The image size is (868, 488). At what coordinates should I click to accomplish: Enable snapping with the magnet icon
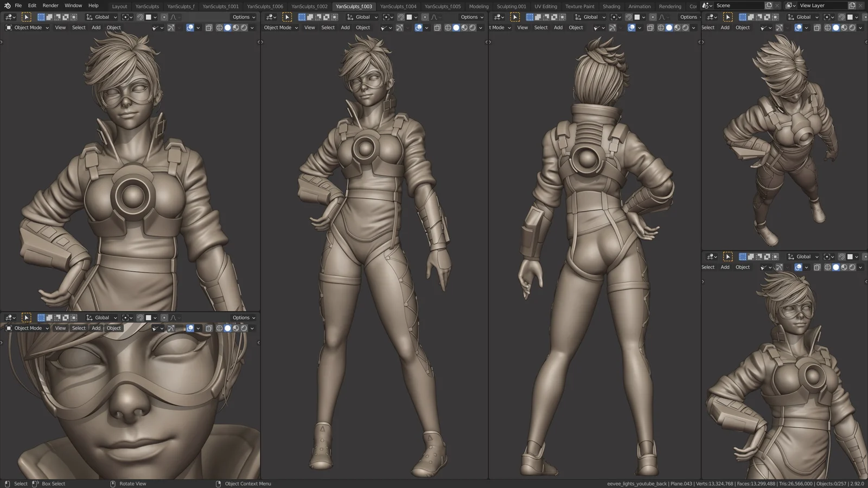coord(140,17)
